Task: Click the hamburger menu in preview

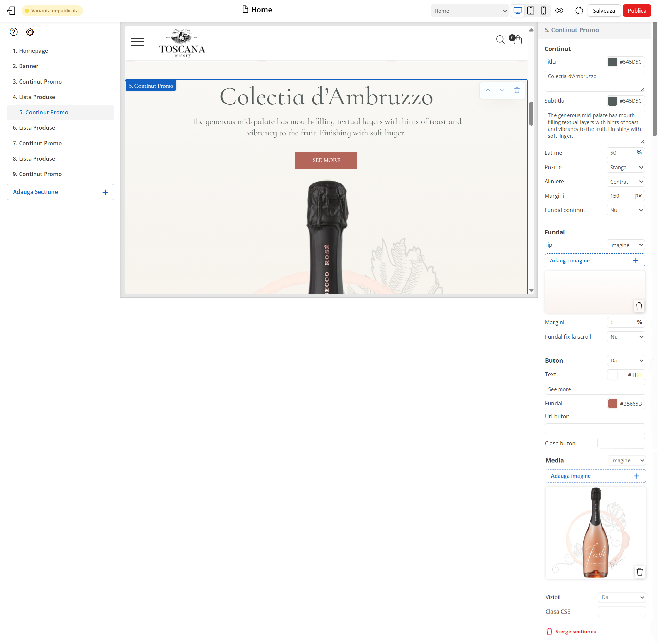Action: click(137, 42)
